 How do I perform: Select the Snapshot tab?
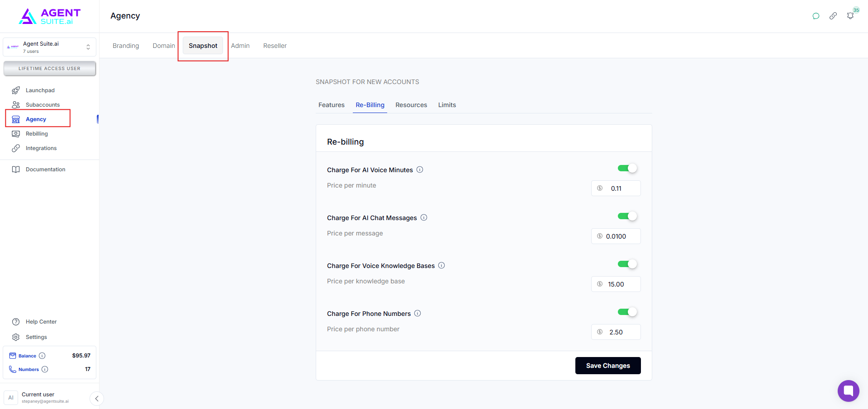(203, 46)
